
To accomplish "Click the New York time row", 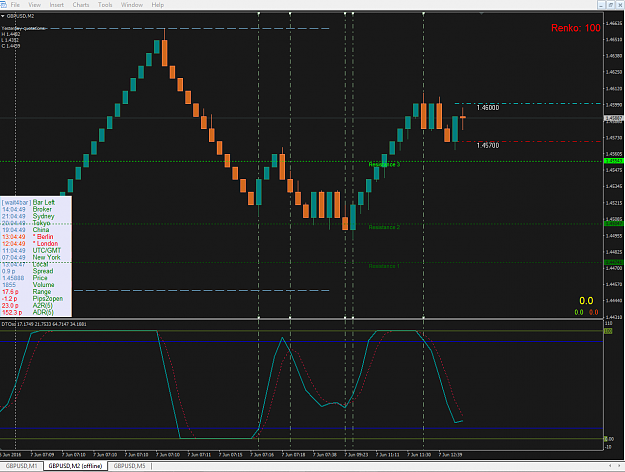I will (x=31, y=257).
